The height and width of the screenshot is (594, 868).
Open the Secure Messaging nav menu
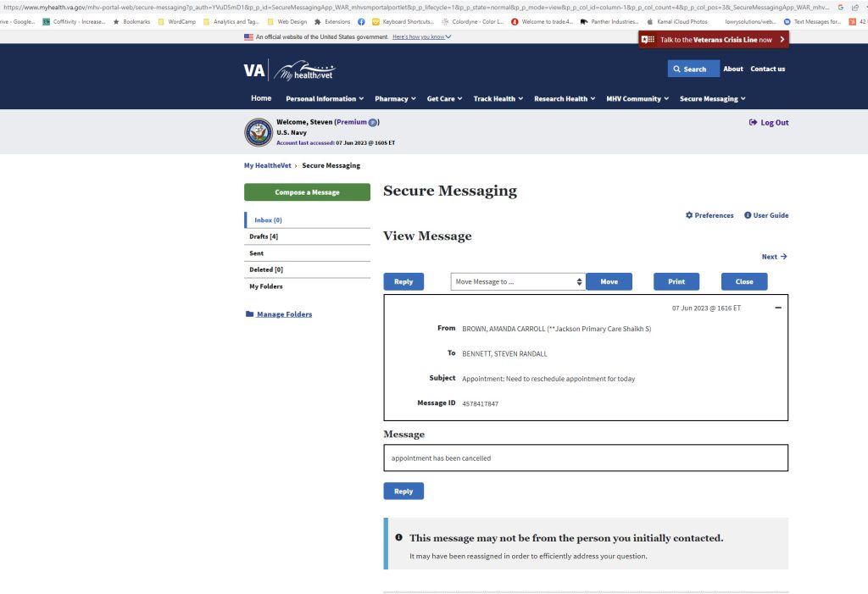[x=712, y=99]
